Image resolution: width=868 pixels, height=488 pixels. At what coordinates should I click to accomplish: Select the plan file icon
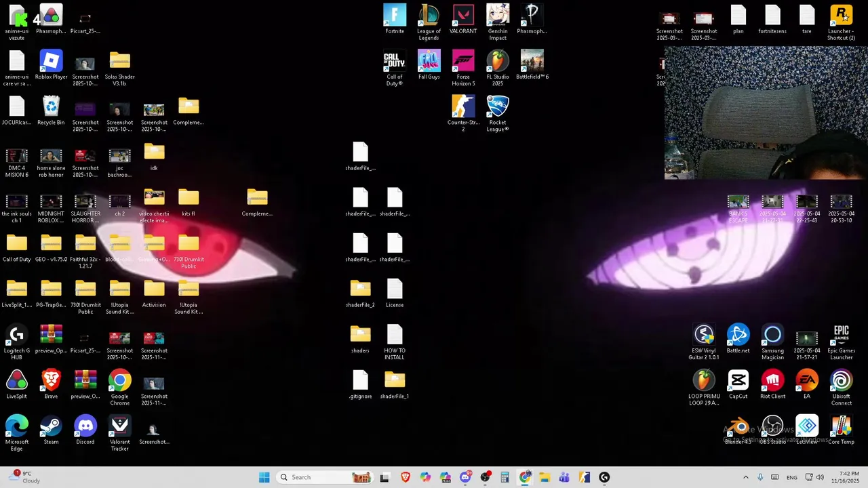click(x=738, y=19)
